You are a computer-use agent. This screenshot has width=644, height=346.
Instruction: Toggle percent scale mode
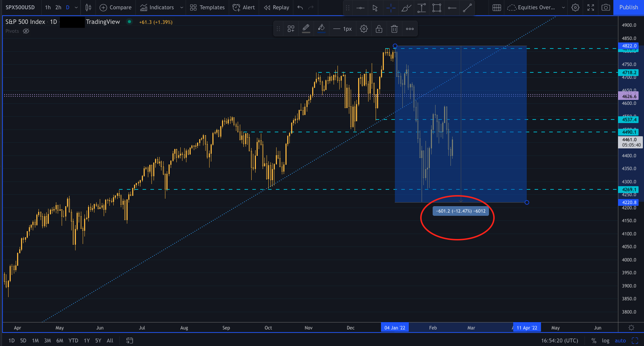click(x=594, y=341)
